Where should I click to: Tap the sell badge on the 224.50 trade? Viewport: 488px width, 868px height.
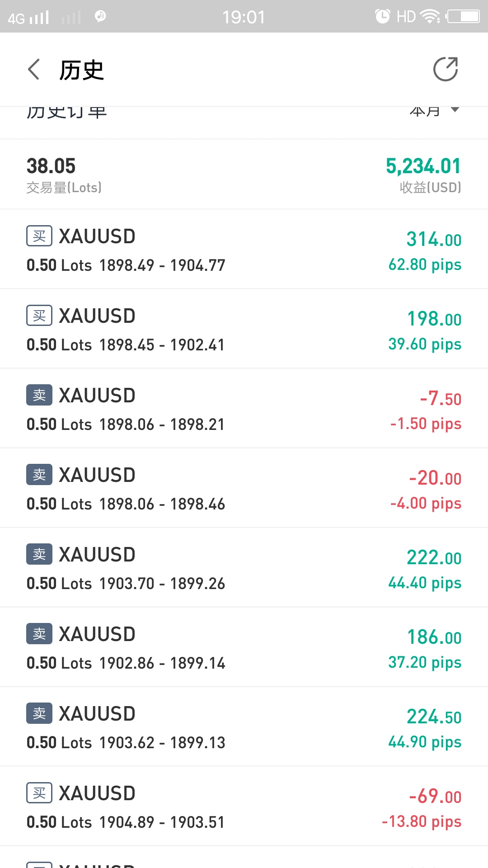(x=39, y=713)
